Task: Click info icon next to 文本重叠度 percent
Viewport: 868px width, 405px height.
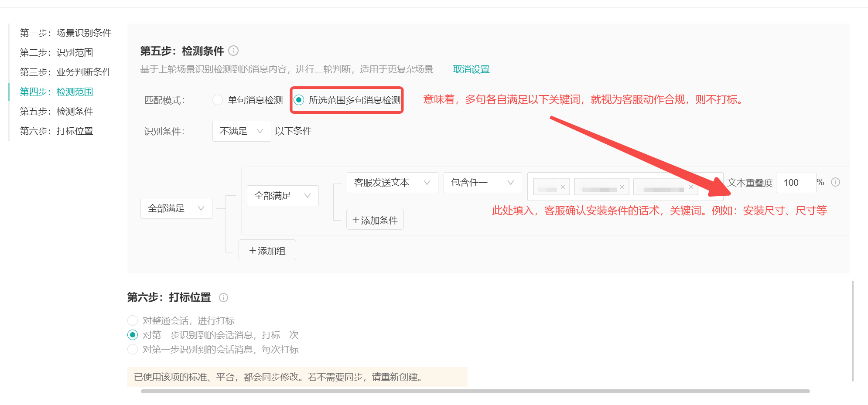Action: [835, 182]
